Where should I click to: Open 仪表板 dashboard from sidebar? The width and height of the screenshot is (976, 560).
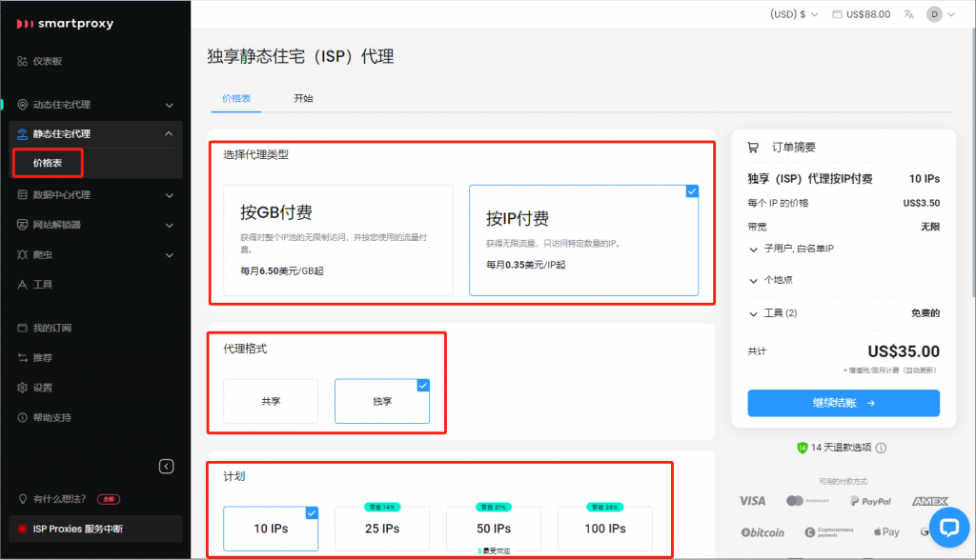click(x=47, y=61)
